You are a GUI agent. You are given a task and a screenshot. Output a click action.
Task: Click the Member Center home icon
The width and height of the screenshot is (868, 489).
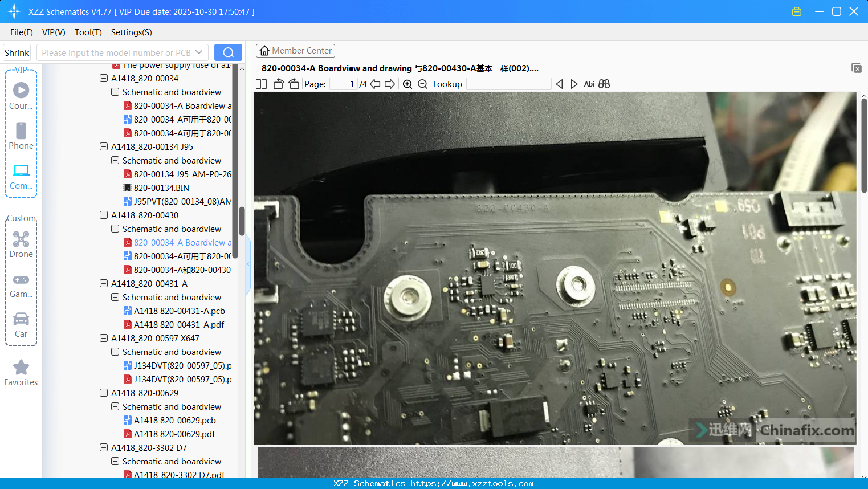tap(264, 51)
